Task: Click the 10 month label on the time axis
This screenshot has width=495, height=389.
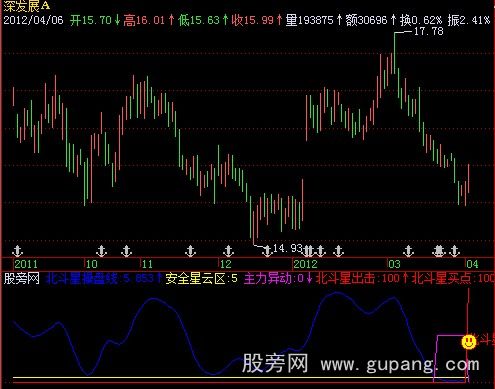Action: (x=92, y=264)
